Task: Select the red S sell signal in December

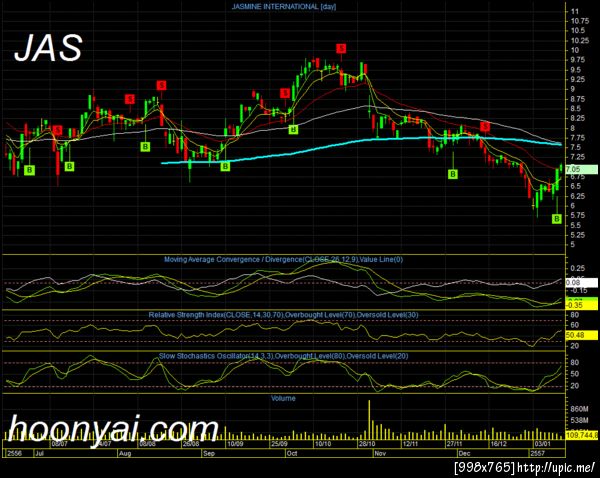Action: pos(485,126)
